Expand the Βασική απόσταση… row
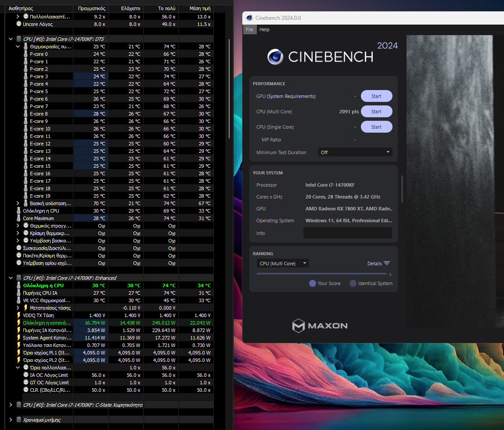Viewport: 504px width, 430px height. tap(18, 203)
